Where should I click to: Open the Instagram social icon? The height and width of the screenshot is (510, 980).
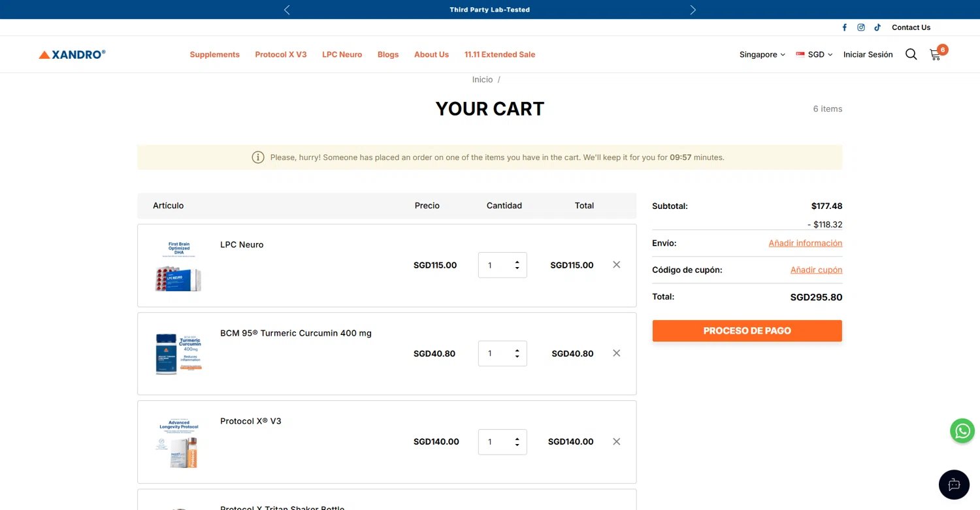click(861, 27)
